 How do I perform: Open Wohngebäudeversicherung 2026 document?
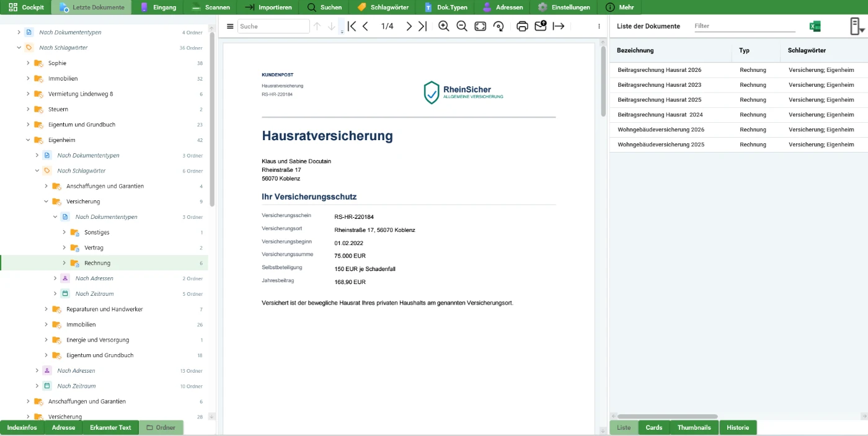click(661, 130)
